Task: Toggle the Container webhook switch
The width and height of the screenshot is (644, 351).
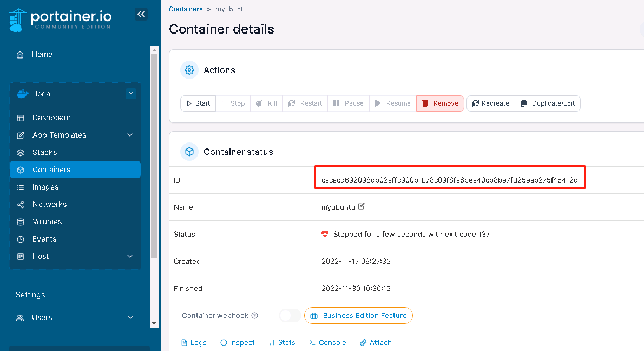Action: pos(290,316)
